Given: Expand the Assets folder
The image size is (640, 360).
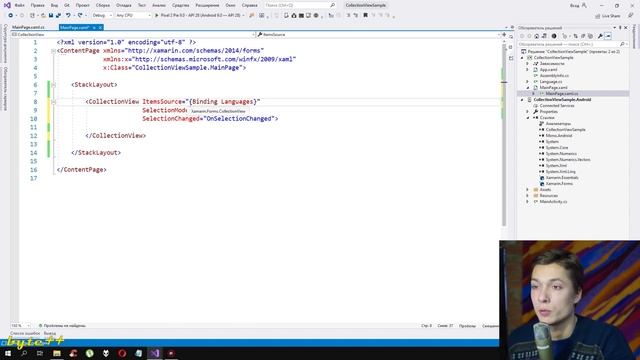Looking at the screenshot, I should (x=528, y=190).
